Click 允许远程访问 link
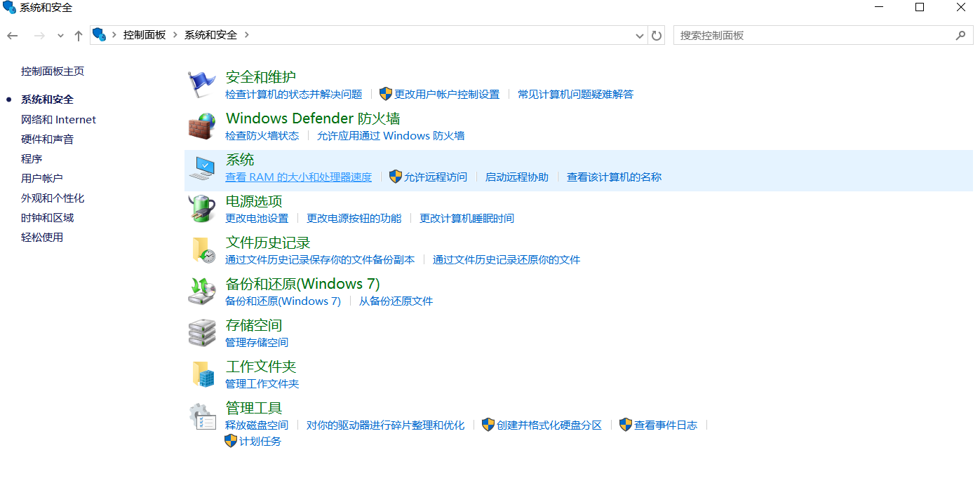The height and width of the screenshot is (478, 980). 436,177
